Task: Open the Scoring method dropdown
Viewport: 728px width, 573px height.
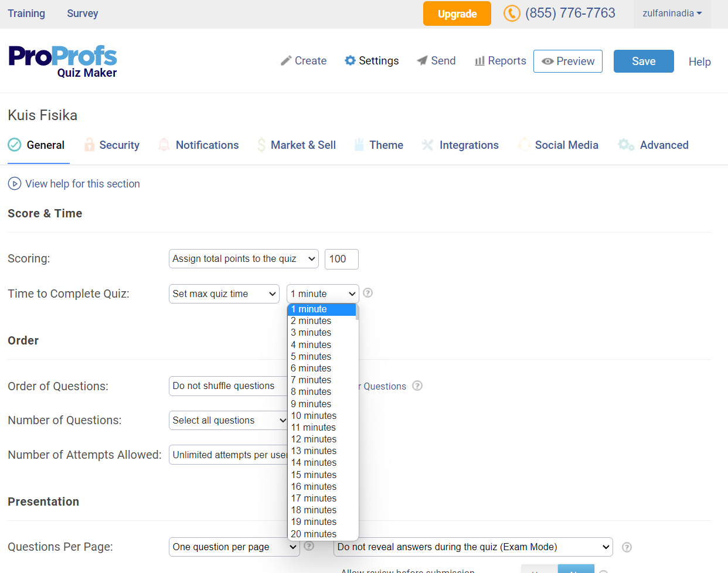Action: [243, 259]
